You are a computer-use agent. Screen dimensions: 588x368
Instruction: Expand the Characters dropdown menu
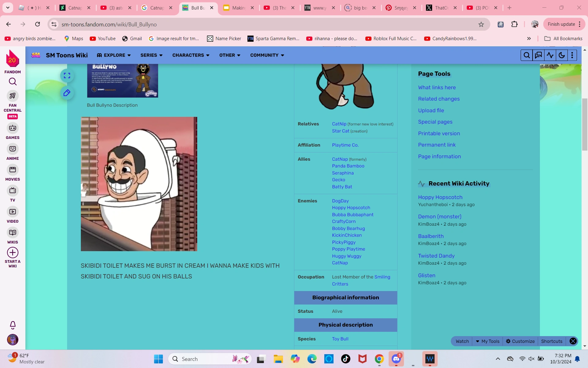(x=191, y=55)
